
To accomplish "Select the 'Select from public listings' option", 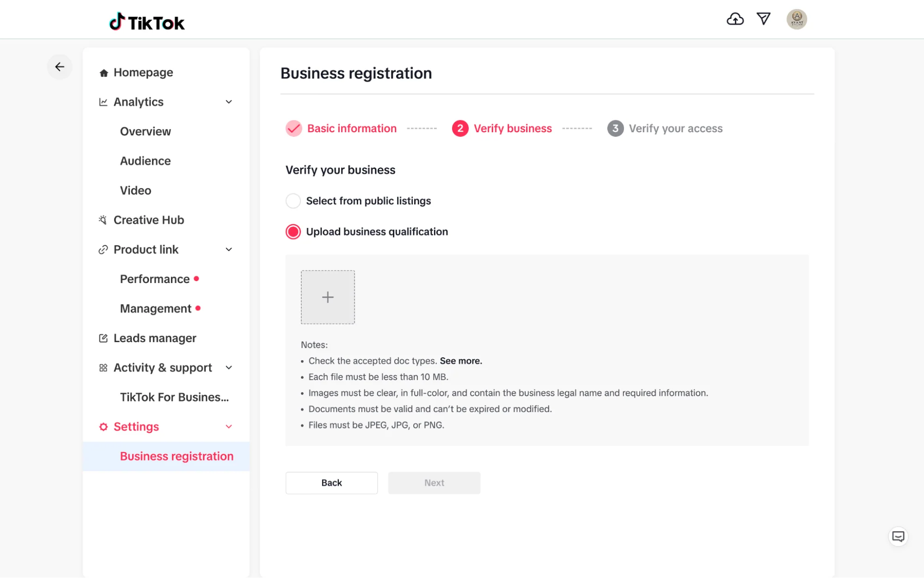I will pyautogui.click(x=293, y=201).
